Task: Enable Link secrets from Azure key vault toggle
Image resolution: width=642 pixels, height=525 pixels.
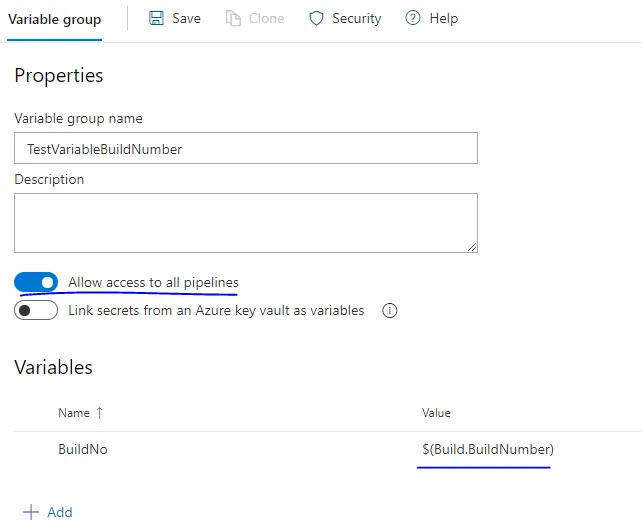Action: click(x=36, y=310)
